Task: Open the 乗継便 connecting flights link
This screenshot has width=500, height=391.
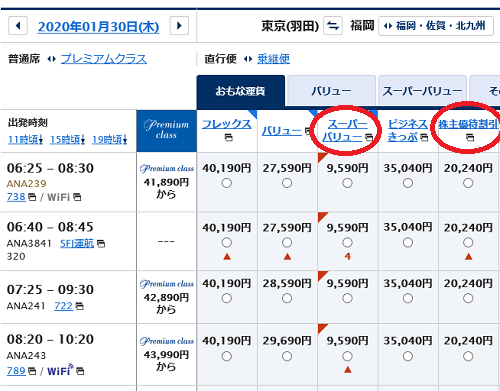Action: (273, 59)
